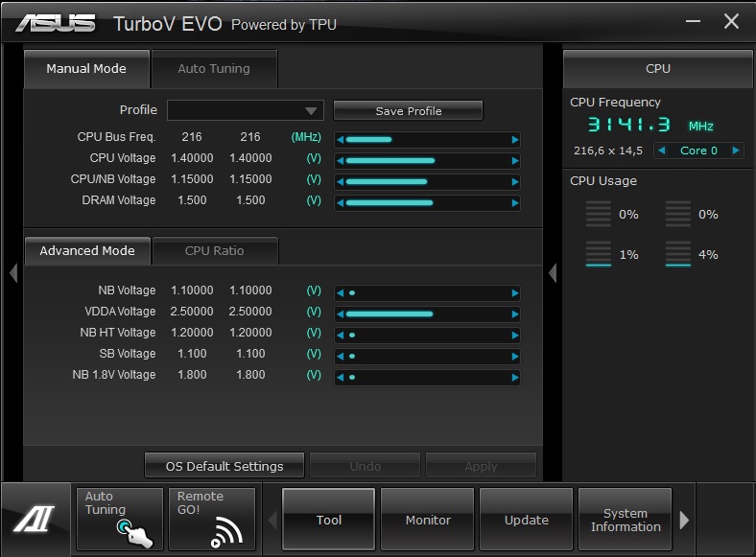The height and width of the screenshot is (557, 756).
Task: Select the CPU panel tab
Action: [x=657, y=69]
